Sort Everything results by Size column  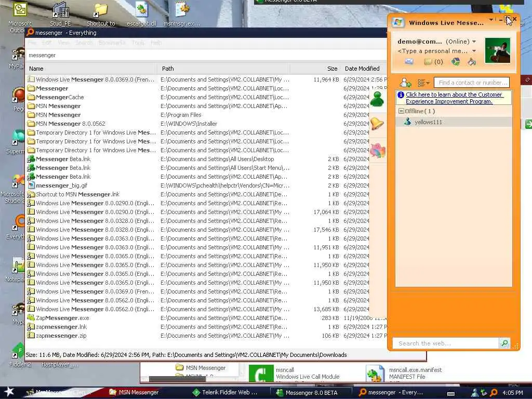[x=315, y=69]
